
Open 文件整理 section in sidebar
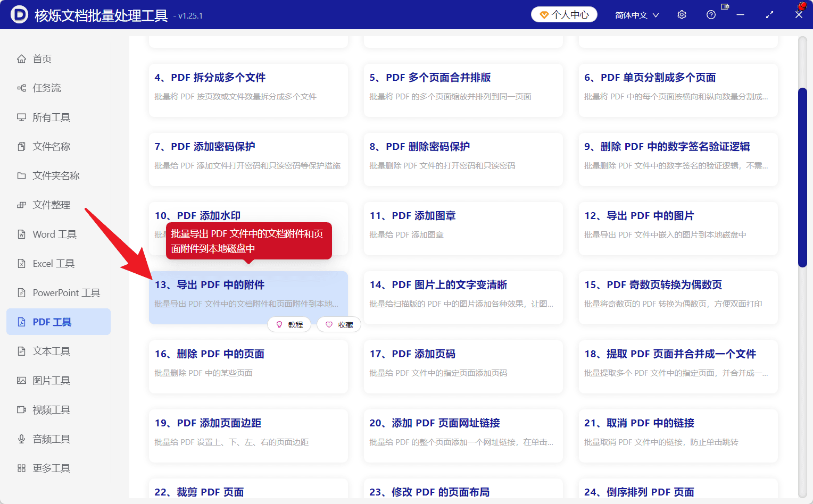[59, 205]
